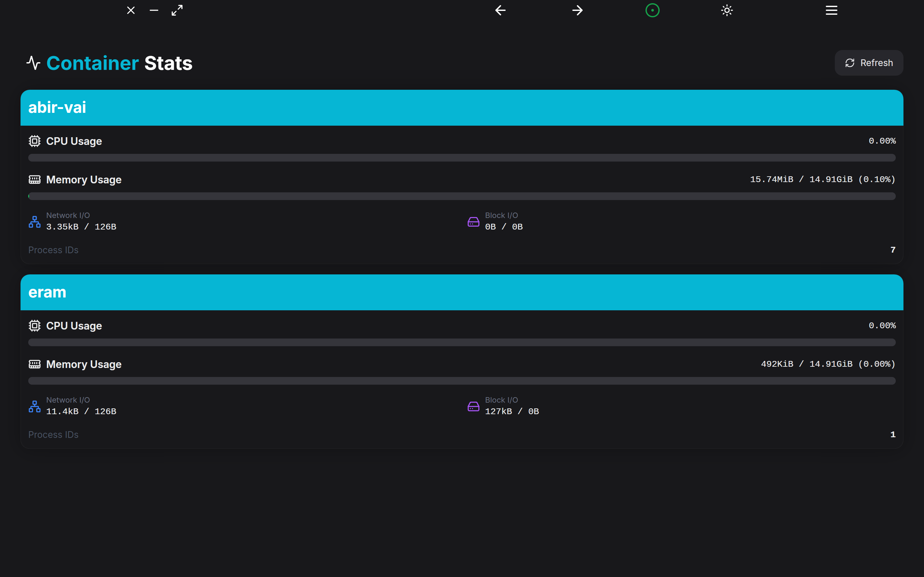Click eram Network I/O icon
Viewport: 924px width, 577px height.
(x=34, y=406)
